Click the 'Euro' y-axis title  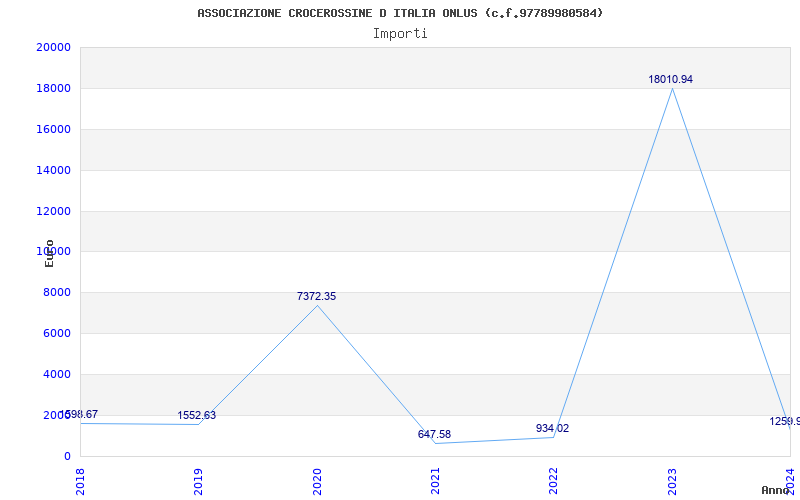click(x=49, y=253)
